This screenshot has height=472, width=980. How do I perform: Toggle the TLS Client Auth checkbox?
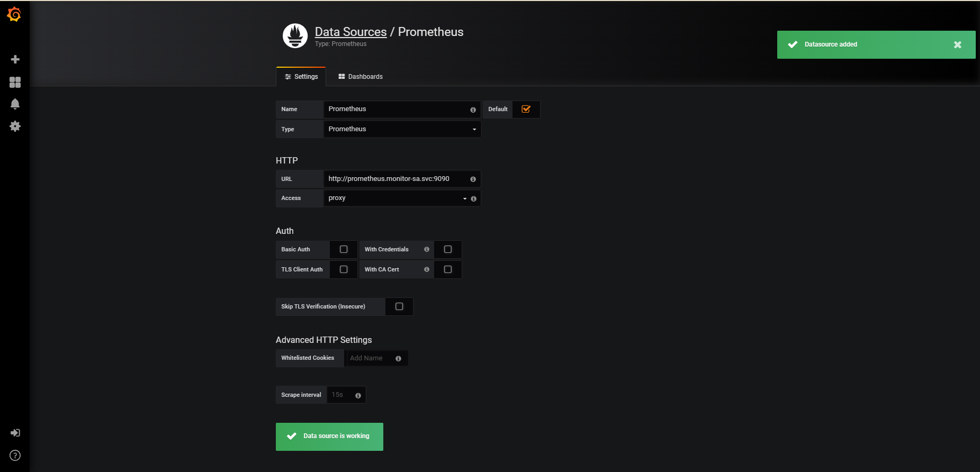[x=344, y=269]
